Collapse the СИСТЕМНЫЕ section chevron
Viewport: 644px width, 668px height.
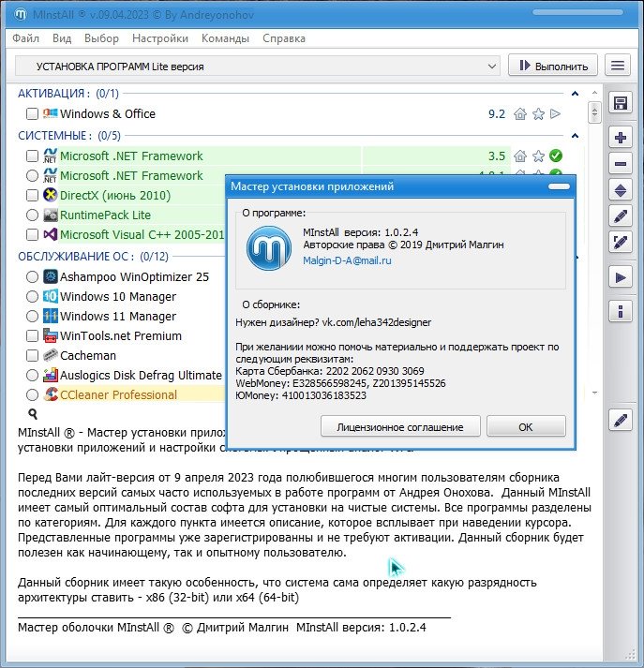click(x=575, y=136)
